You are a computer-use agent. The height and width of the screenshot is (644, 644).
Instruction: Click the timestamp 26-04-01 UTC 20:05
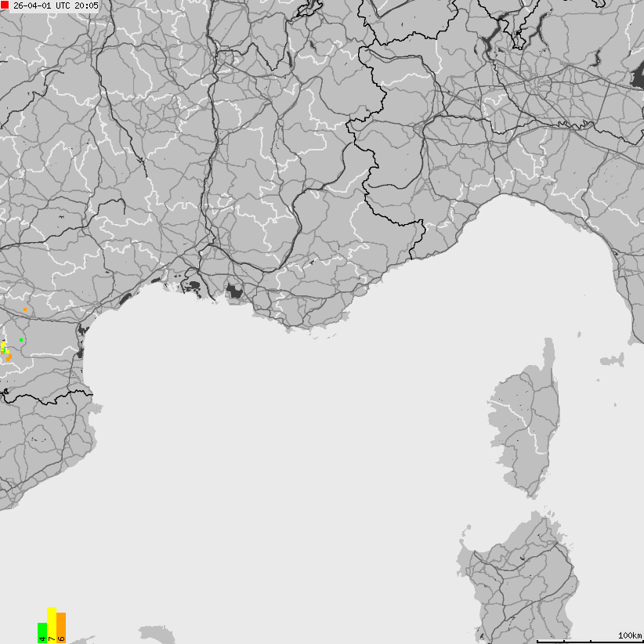[55, 7]
